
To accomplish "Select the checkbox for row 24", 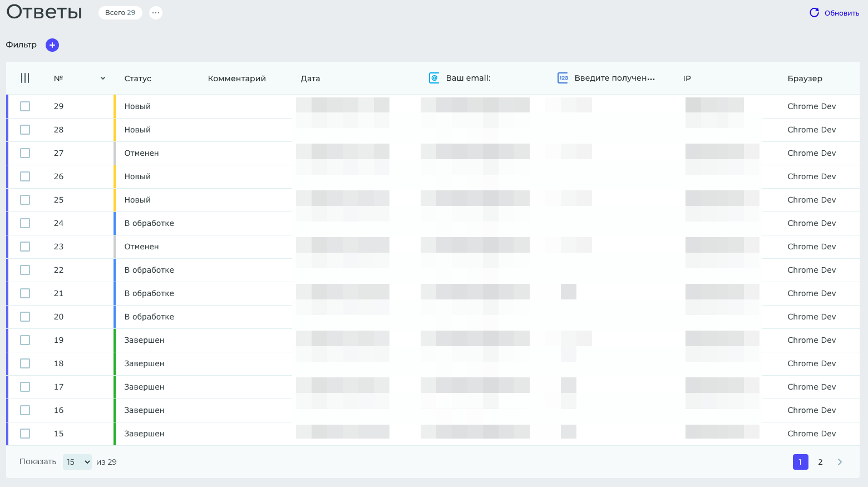I will pyautogui.click(x=25, y=223).
